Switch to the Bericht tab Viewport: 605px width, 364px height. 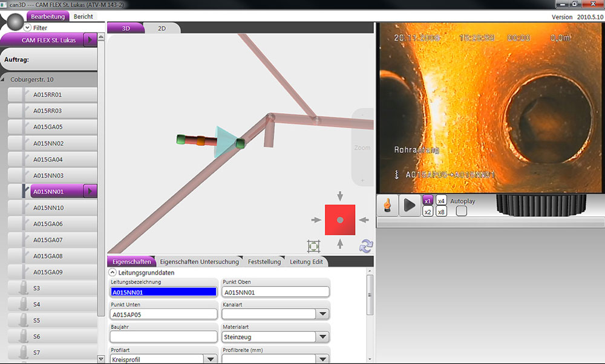click(x=83, y=17)
